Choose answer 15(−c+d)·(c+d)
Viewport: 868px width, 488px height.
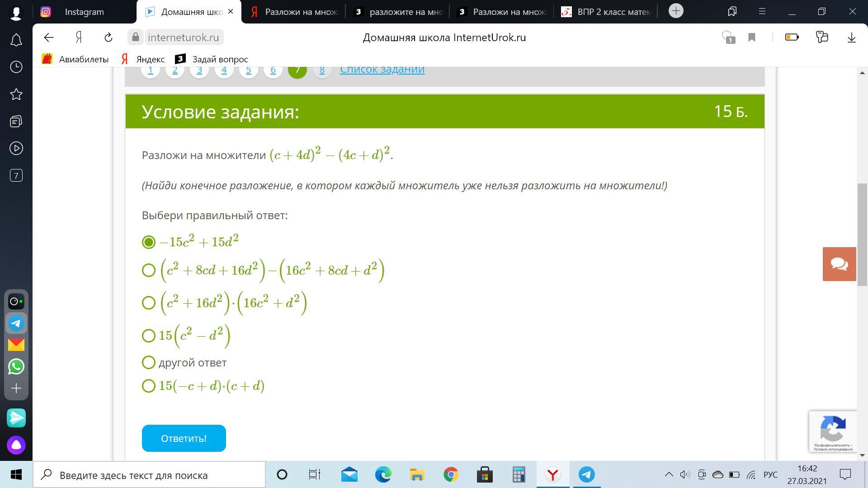click(149, 386)
